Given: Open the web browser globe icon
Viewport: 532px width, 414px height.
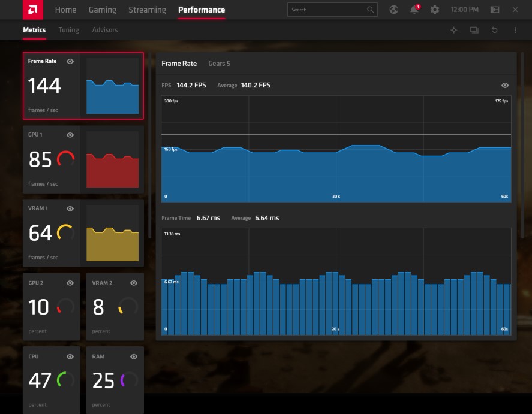Looking at the screenshot, I should pyautogui.click(x=393, y=10).
